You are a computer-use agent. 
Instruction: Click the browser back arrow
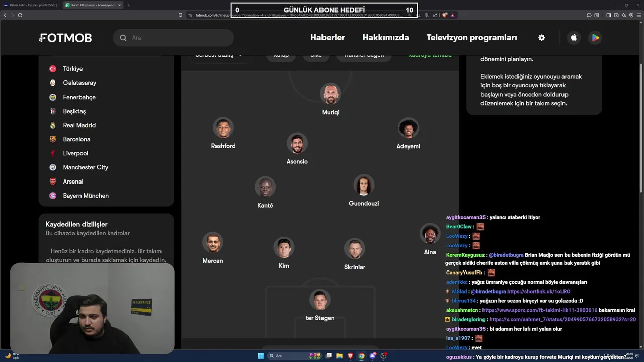pyautogui.click(x=5, y=15)
